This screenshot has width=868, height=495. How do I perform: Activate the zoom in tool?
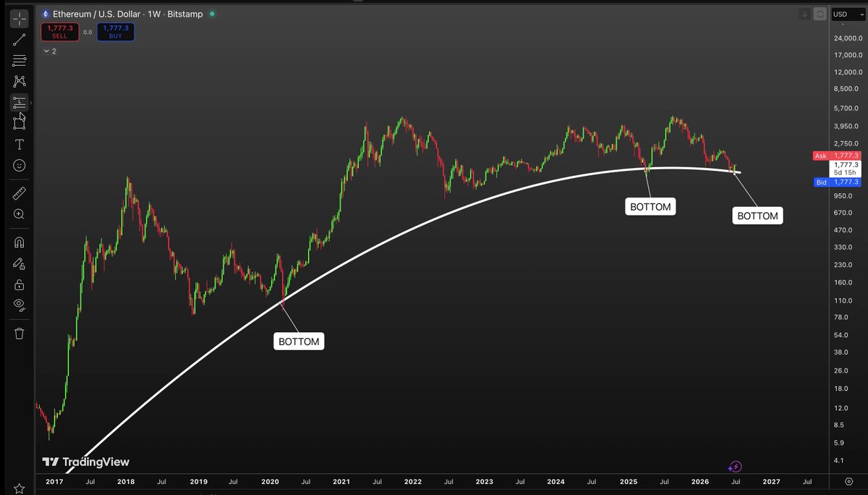click(20, 214)
